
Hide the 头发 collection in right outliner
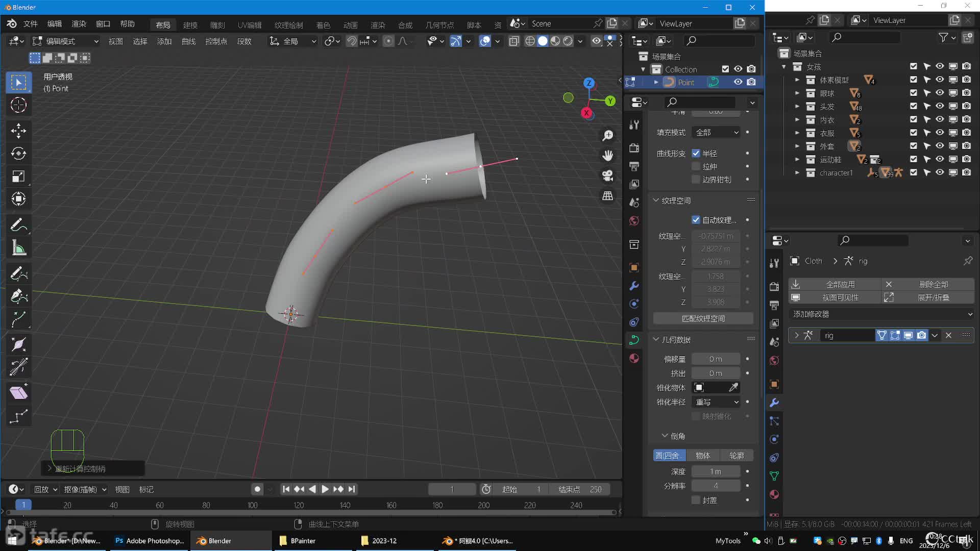[940, 106]
